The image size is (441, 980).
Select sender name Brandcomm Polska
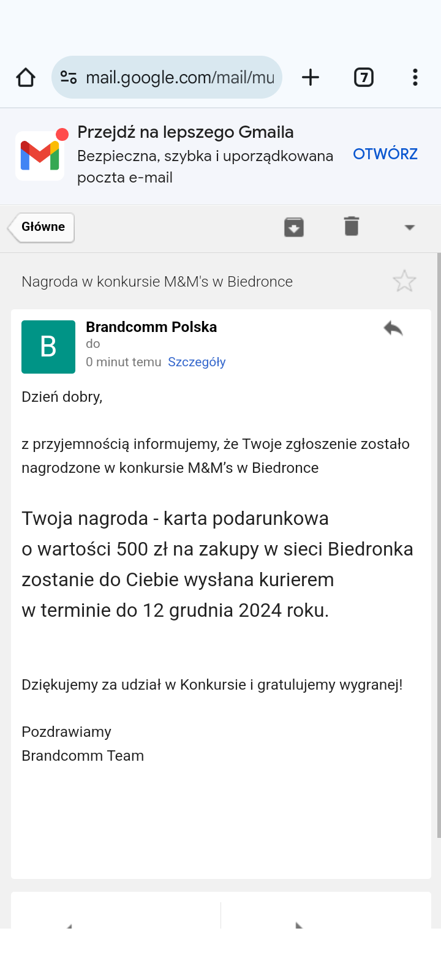pos(151,327)
